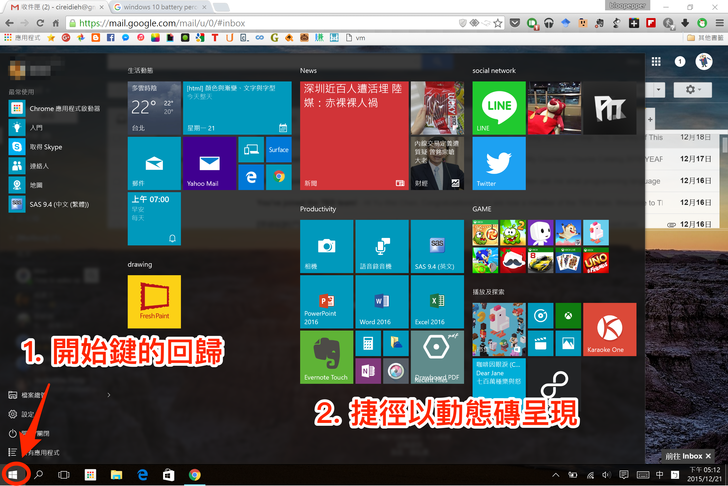Open 設定 settings in Start menu

coord(21,414)
